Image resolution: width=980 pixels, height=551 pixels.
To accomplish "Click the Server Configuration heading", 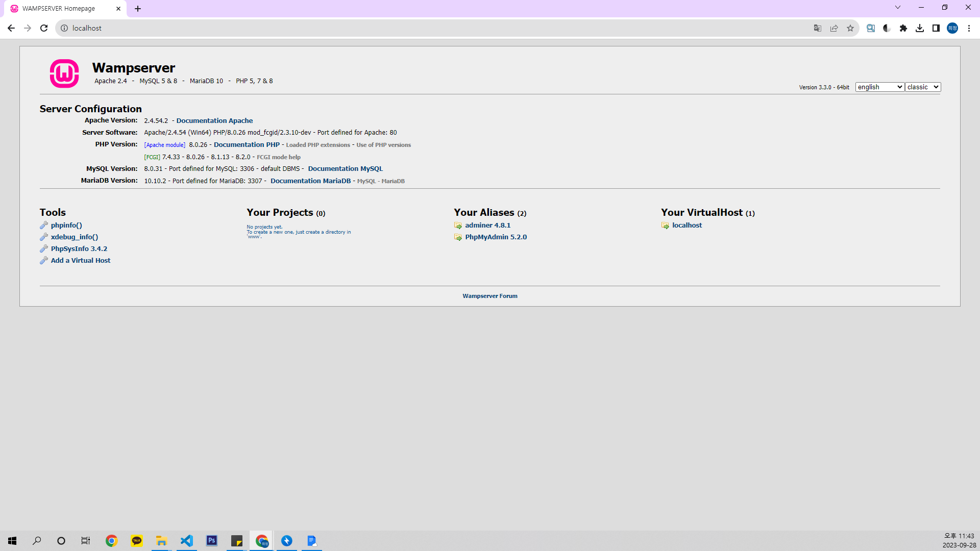I will pyautogui.click(x=91, y=109).
